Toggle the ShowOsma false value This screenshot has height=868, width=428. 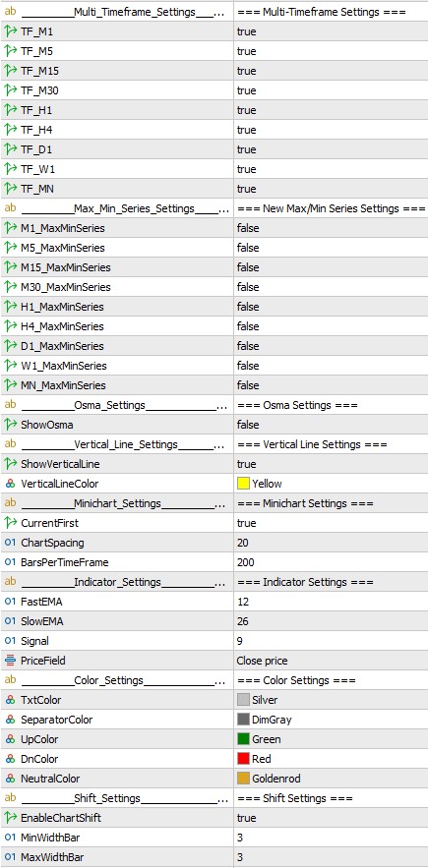(x=331, y=425)
